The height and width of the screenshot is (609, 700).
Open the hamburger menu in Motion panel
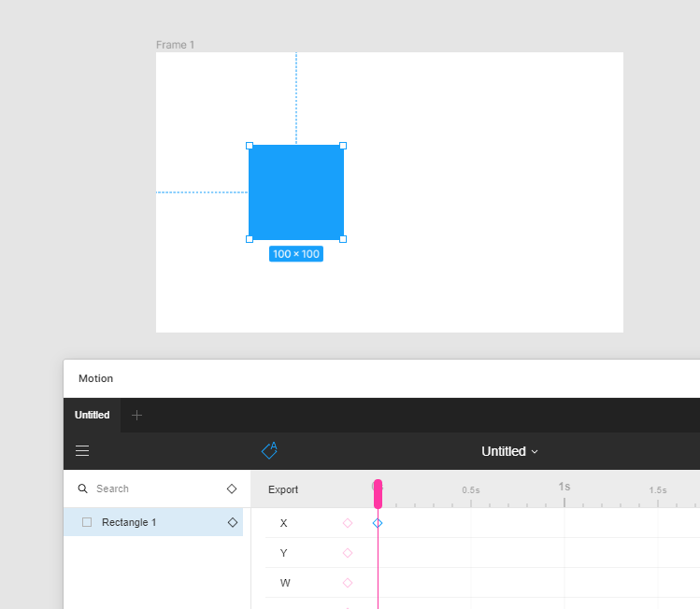82,450
